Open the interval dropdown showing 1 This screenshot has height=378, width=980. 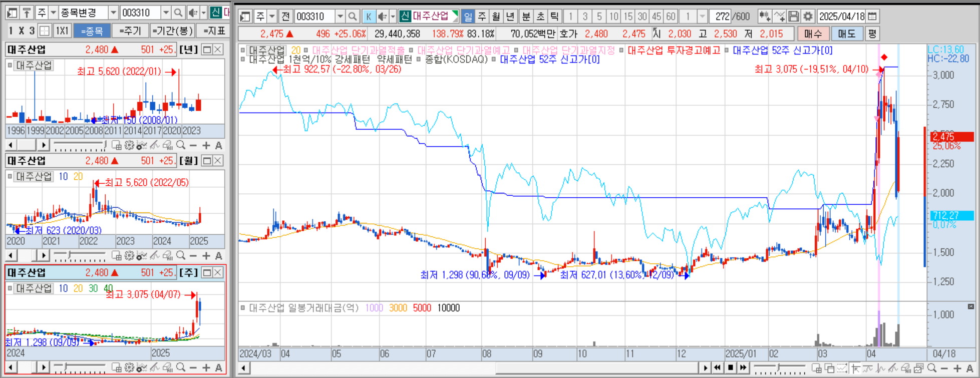pos(702,17)
